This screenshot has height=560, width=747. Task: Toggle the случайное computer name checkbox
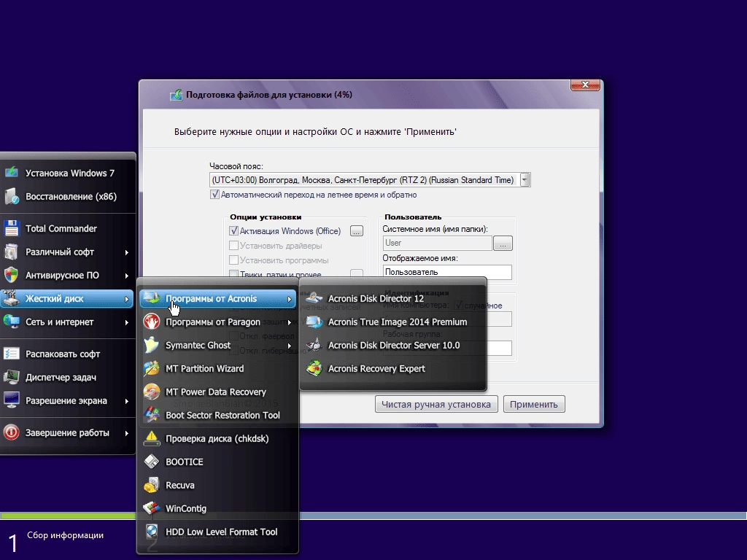458,306
